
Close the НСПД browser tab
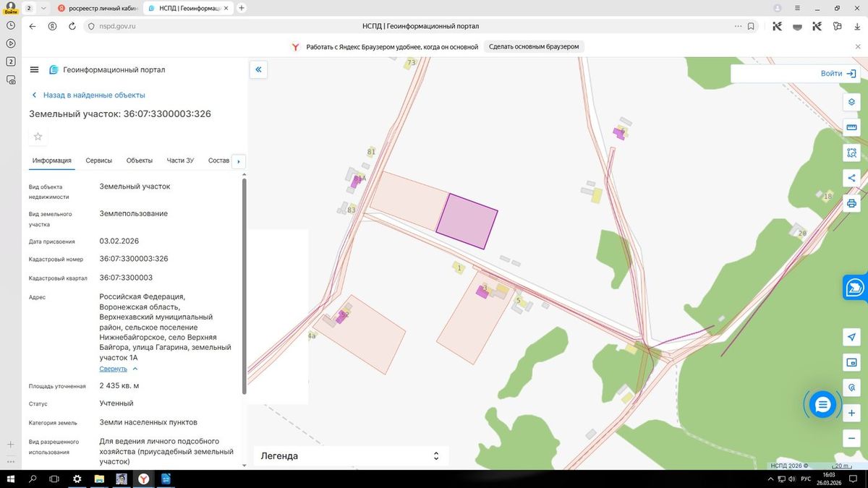[226, 8]
